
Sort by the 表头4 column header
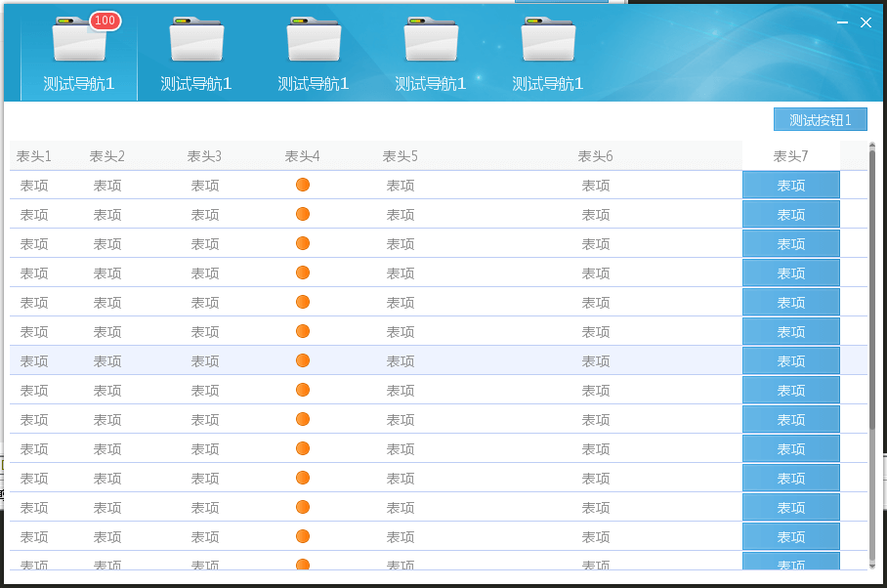coord(302,155)
